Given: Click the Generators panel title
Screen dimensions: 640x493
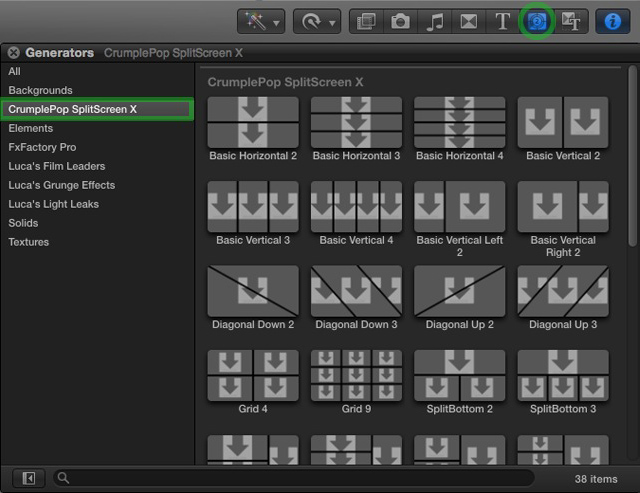Looking at the screenshot, I should tap(60, 53).
